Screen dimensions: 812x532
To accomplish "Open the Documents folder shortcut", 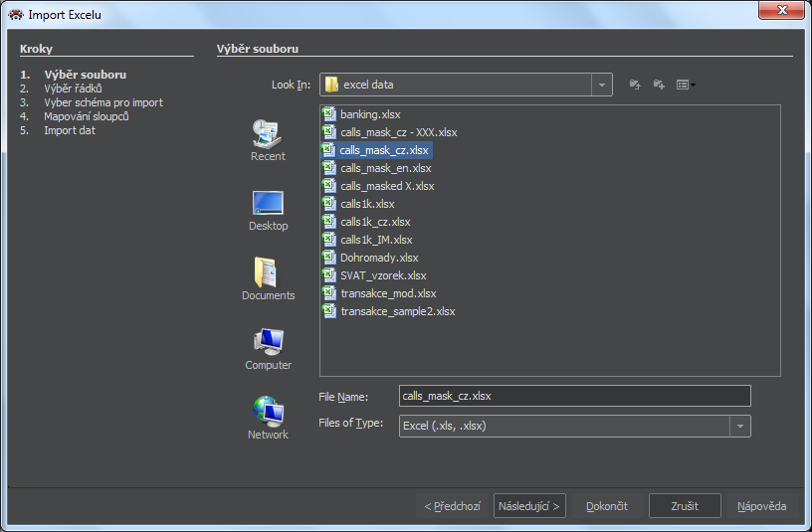I will pyautogui.click(x=268, y=279).
